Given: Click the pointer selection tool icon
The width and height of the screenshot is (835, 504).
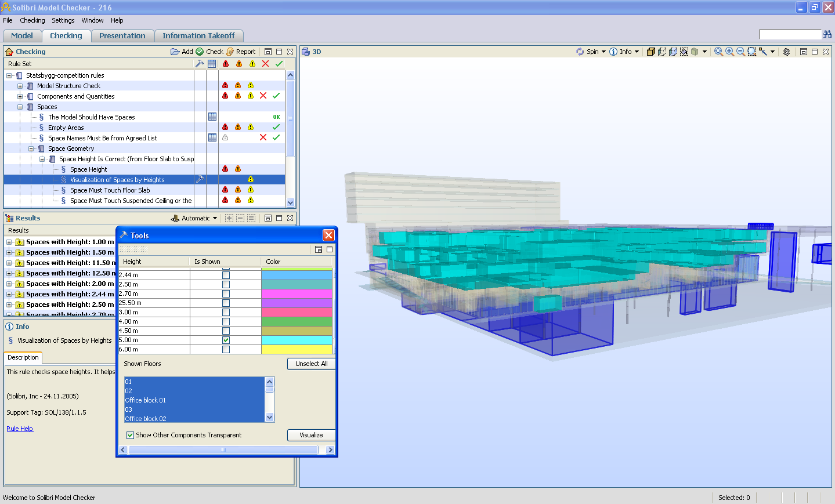Looking at the screenshot, I should [763, 52].
